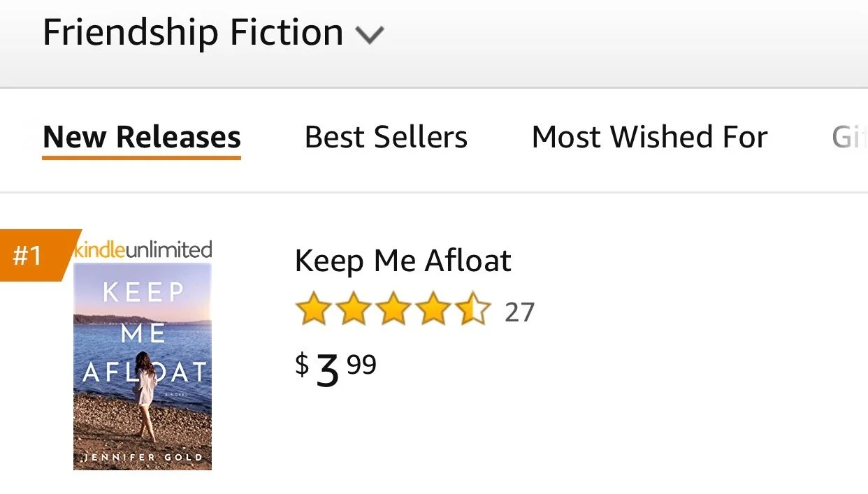Switch to the Best Sellers tab
Image resolution: width=868 pixels, height=494 pixels.
pos(386,137)
